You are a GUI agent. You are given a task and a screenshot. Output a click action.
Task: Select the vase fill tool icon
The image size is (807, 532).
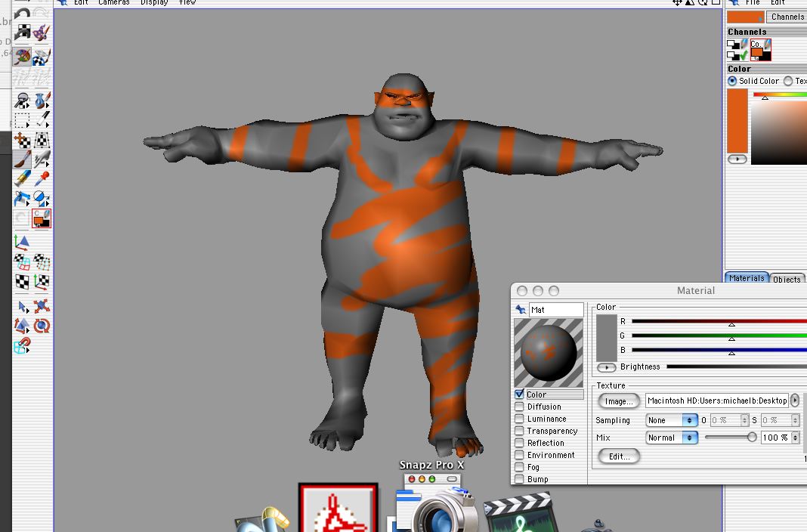click(41, 100)
